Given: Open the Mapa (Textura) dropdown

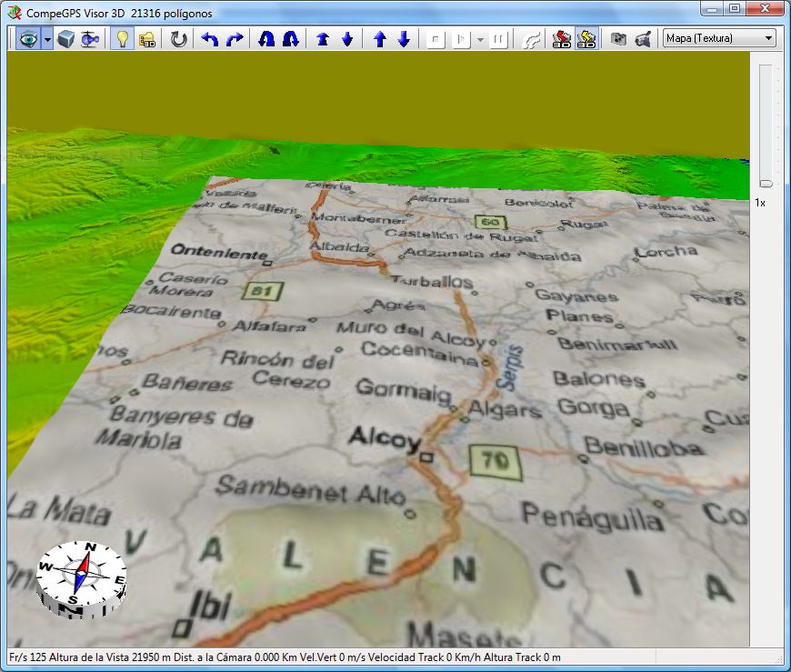Looking at the screenshot, I should [x=718, y=38].
